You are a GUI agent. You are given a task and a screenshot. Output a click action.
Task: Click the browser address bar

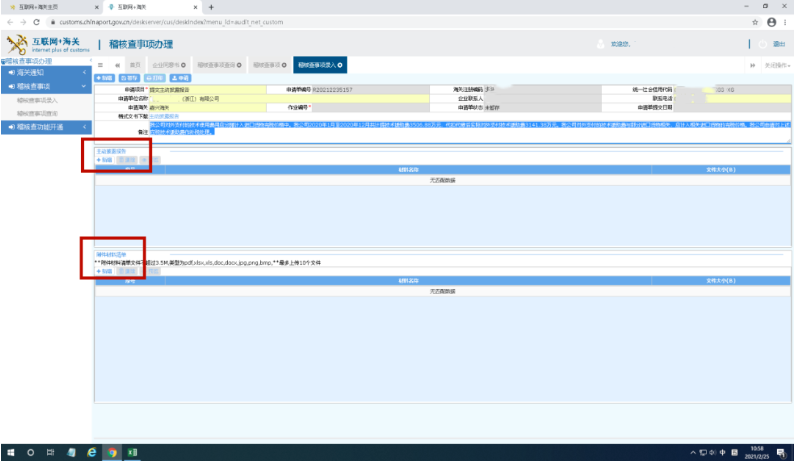tap(395, 22)
